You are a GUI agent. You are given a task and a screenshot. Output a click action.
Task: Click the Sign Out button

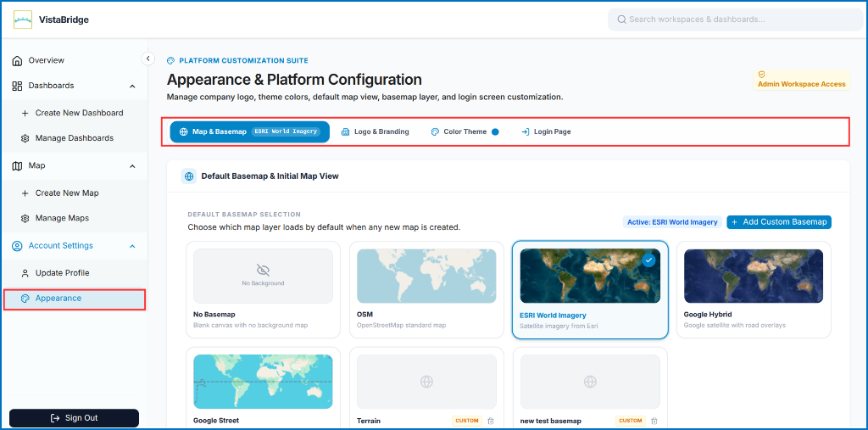(75, 418)
